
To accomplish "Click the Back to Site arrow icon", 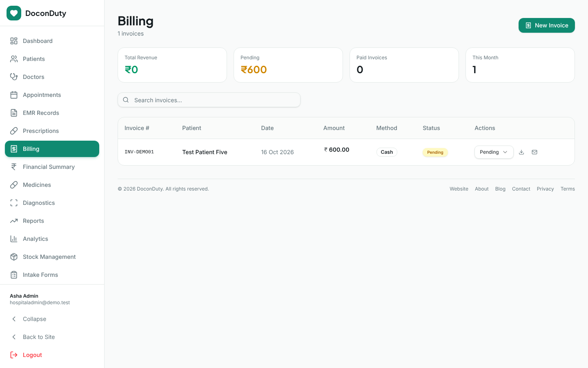I will coord(14,337).
